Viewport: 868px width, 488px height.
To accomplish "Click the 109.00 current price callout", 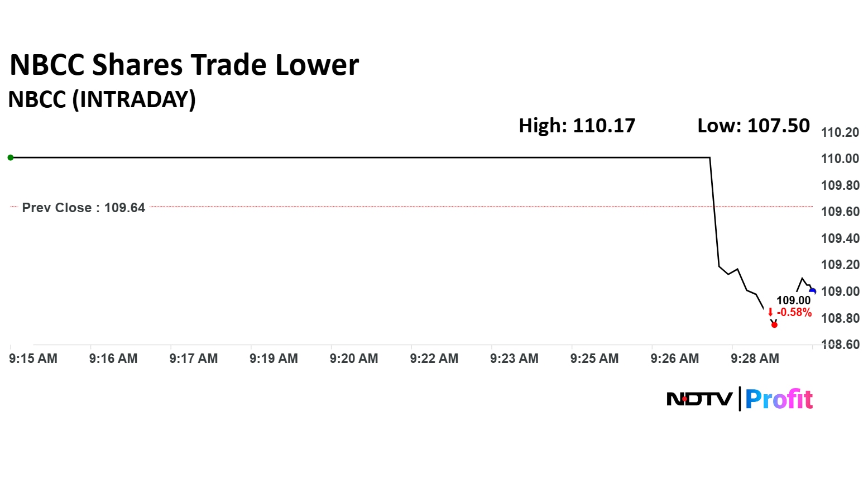I will (793, 300).
